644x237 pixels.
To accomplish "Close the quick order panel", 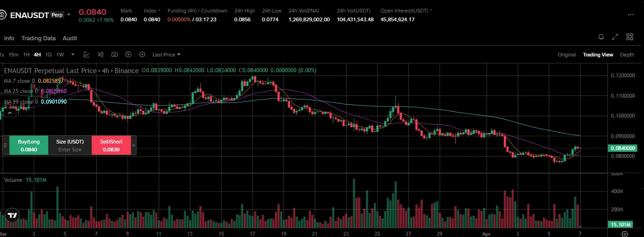I will [134, 145].
